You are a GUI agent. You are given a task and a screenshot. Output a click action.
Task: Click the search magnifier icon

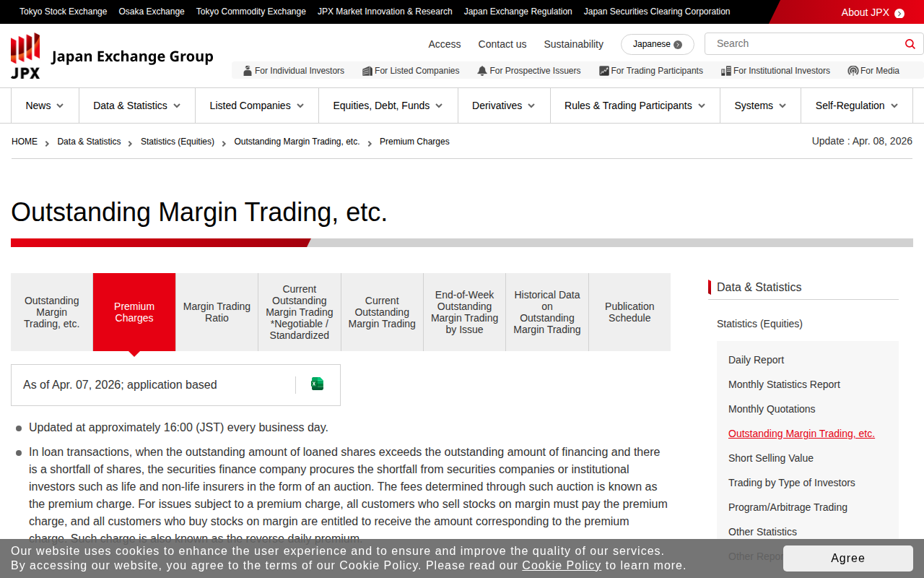point(910,44)
